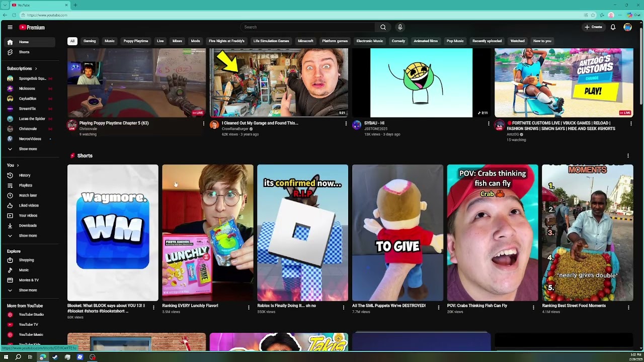Screen dimensions: 644x362
Task: Go to Home in sidebar
Action: pyautogui.click(x=30, y=42)
